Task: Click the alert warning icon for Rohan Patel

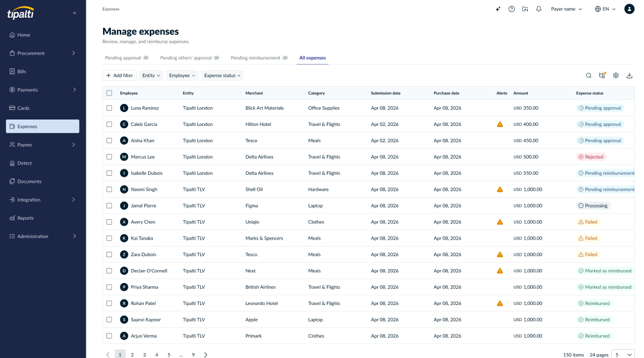Action: (x=500, y=303)
